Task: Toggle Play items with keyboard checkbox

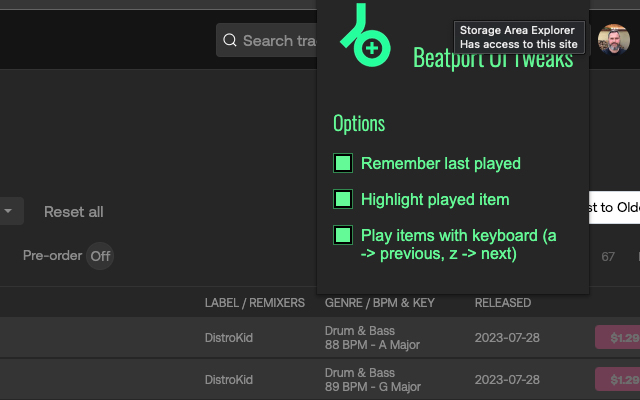Action: (x=343, y=236)
